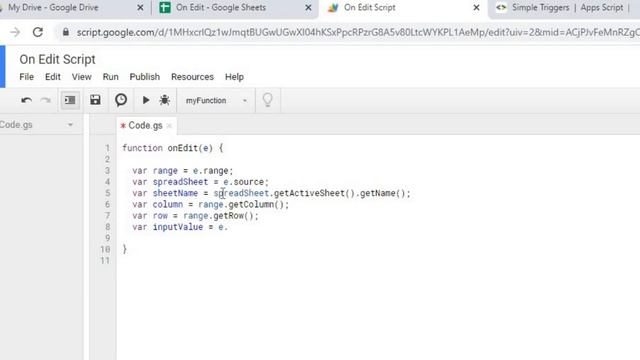640x360 pixels.
Task: Click the closing brace on line 10
Action: coord(124,249)
